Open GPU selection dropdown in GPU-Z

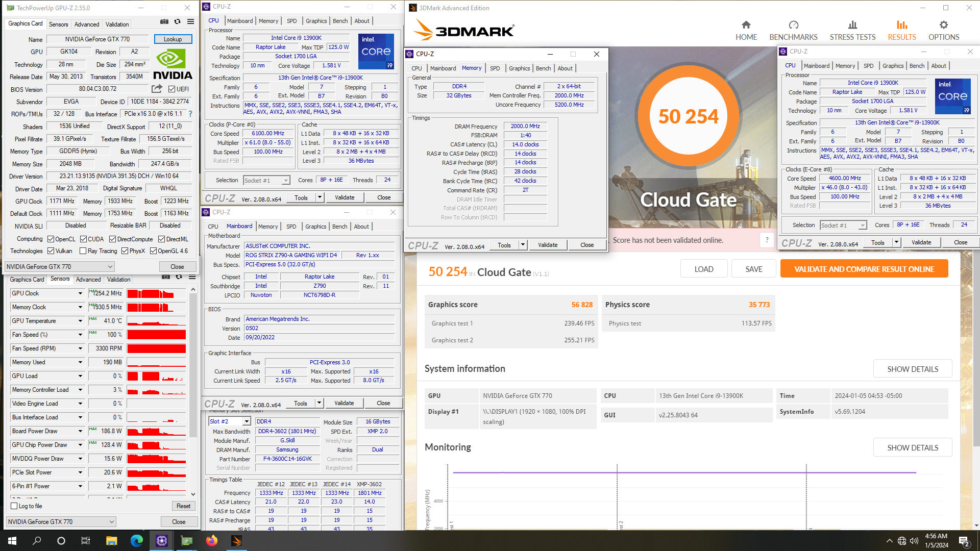(x=60, y=267)
